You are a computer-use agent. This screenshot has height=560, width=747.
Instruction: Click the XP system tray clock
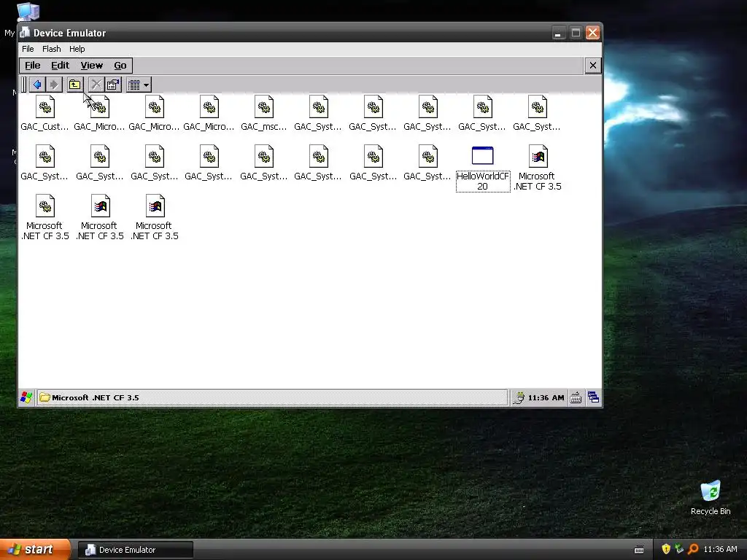pyautogui.click(x=720, y=549)
